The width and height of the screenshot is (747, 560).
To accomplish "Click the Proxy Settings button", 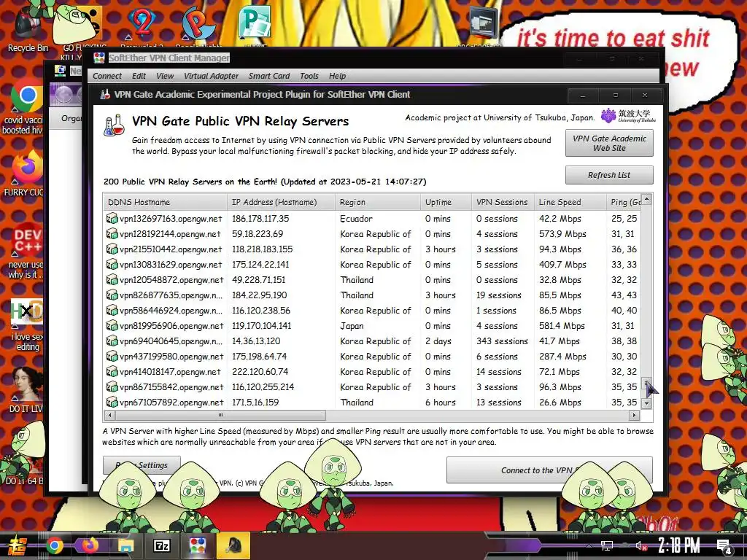I will [142, 465].
